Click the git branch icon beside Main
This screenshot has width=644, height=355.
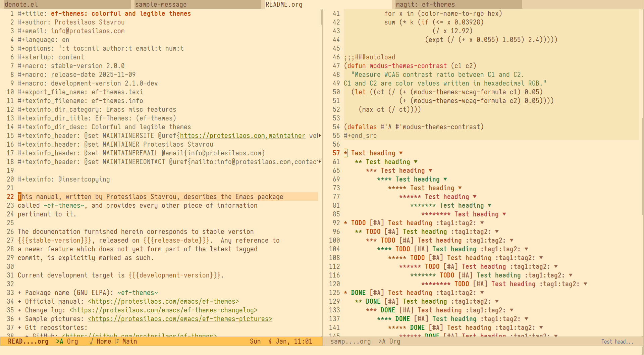117,341
